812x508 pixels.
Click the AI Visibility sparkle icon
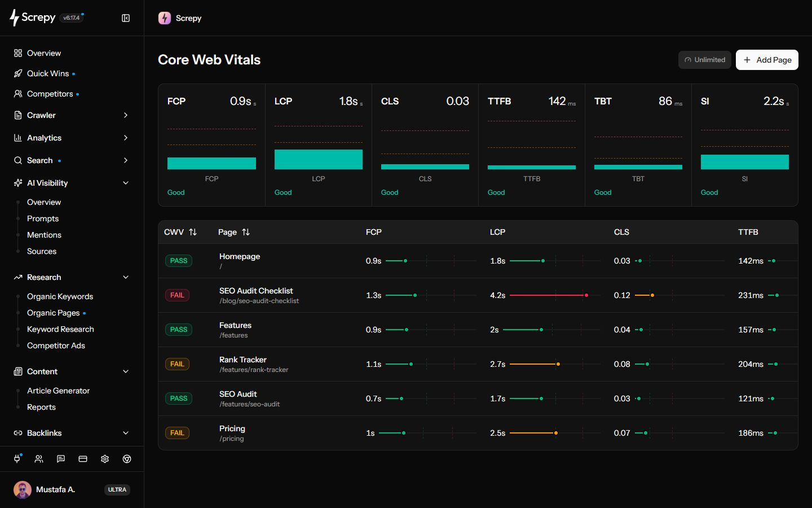[18, 183]
